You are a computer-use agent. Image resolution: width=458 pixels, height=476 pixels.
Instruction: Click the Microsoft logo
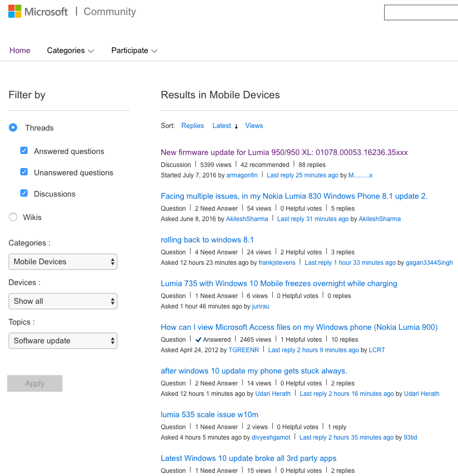tap(38, 11)
